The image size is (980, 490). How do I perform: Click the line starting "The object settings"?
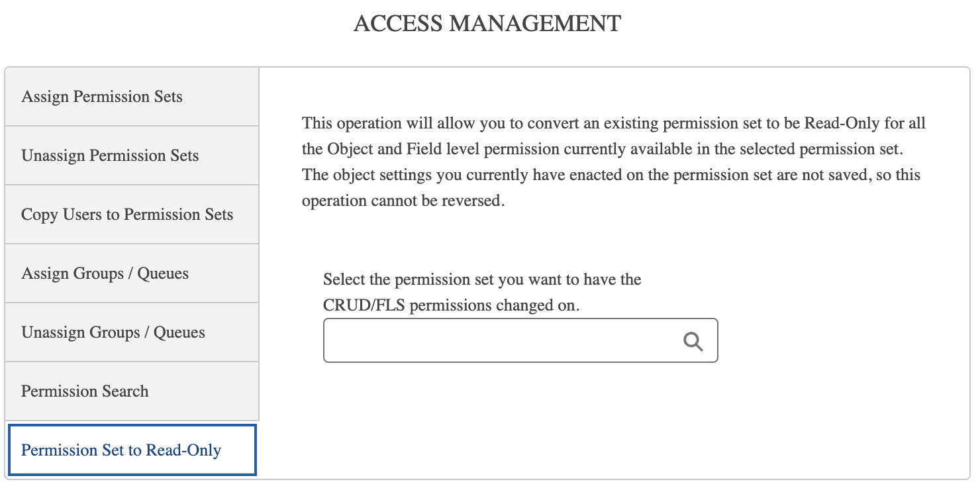coord(611,175)
